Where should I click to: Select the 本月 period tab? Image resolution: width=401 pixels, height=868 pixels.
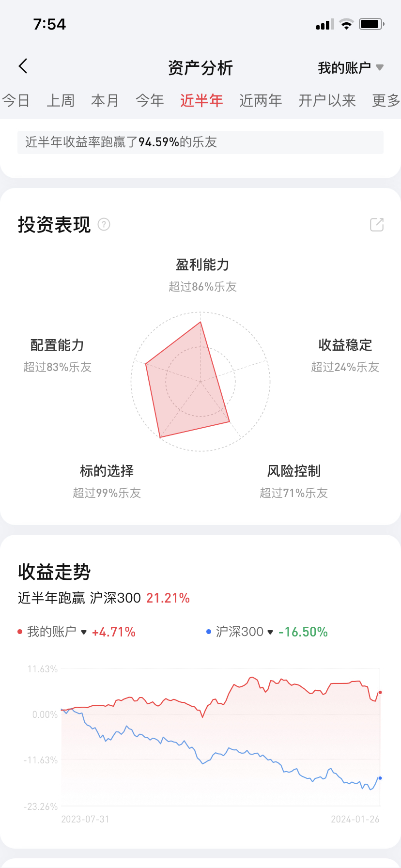[105, 101]
